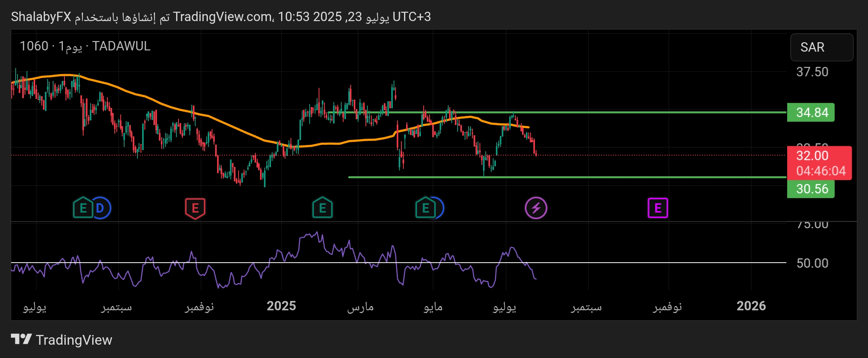Click the مايو label on the time axis
The width and height of the screenshot is (868, 358).
pyautogui.click(x=433, y=307)
